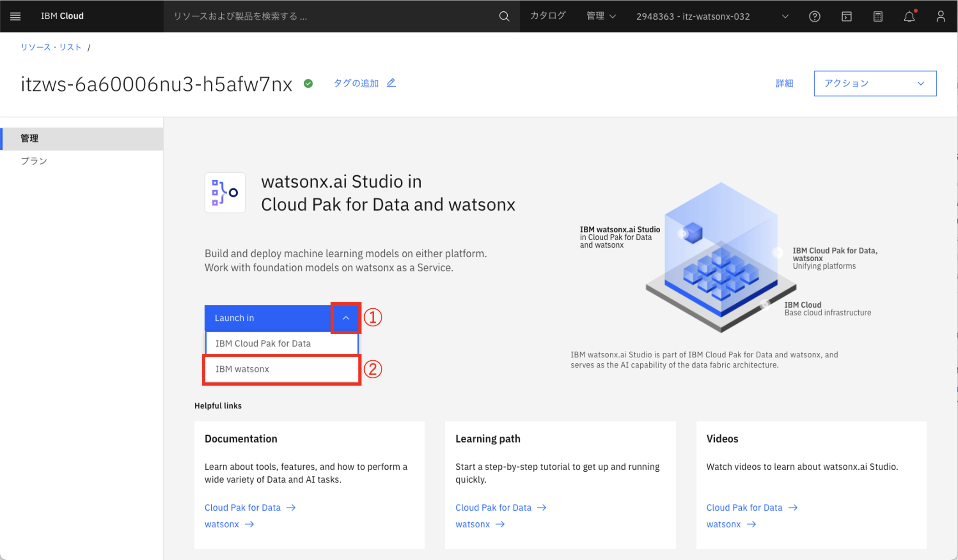Click the edit tags pencil icon

coord(391,83)
